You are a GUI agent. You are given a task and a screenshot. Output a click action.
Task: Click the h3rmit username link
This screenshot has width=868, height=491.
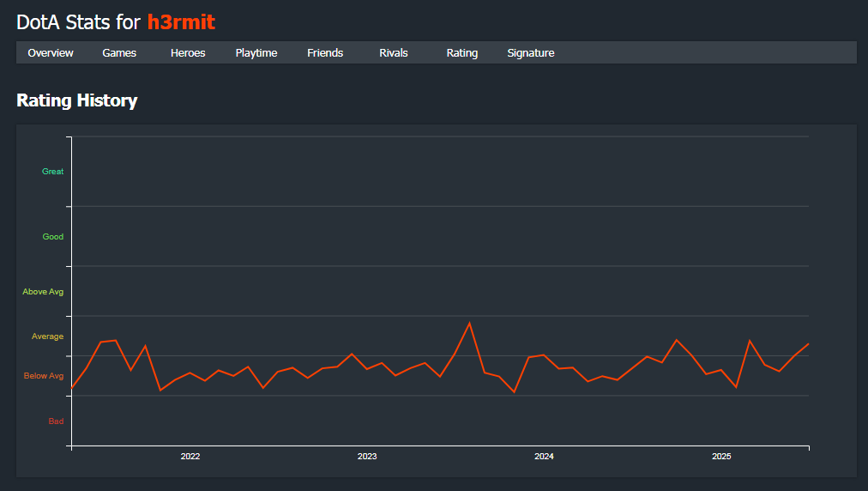click(181, 22)
